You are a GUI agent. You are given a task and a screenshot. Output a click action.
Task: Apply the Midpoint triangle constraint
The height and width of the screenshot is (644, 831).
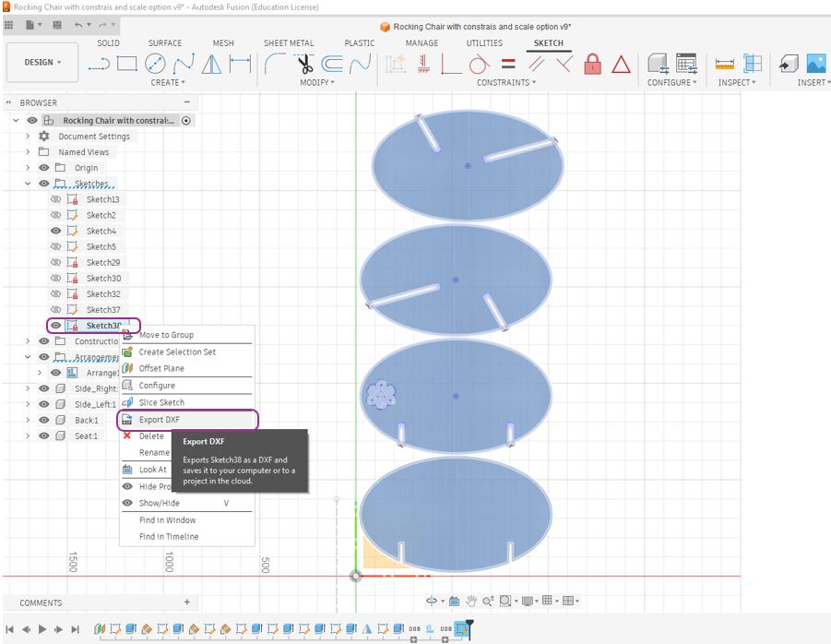pos(621,65)
